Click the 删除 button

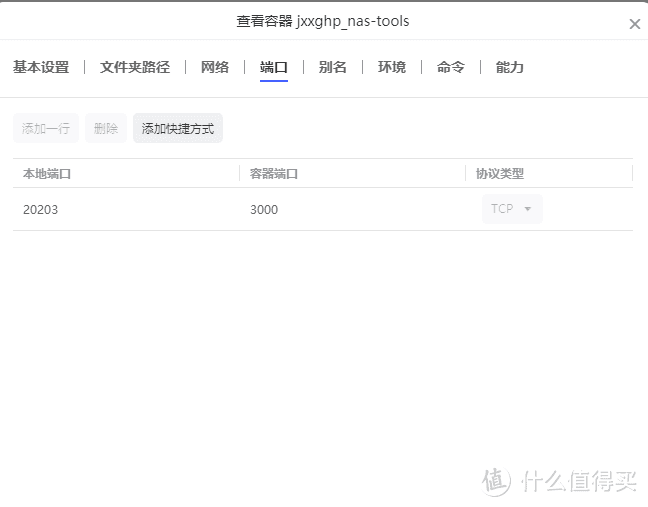click(106, 129)
